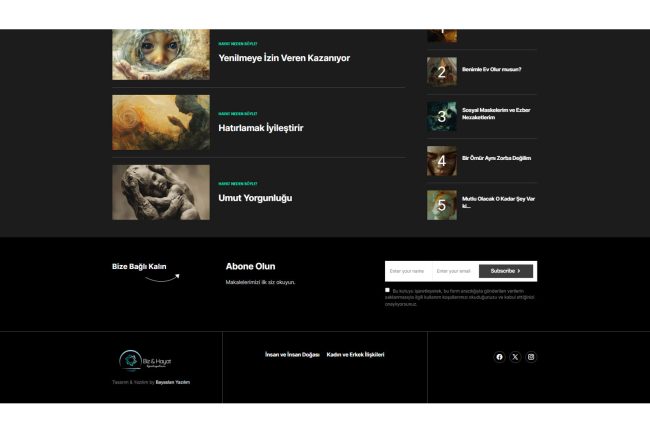Image resolution: width=650 pixels, height=433 pixels.
Task: Focus the 'Enter your name' field
Action: click(x=408, y=271)
